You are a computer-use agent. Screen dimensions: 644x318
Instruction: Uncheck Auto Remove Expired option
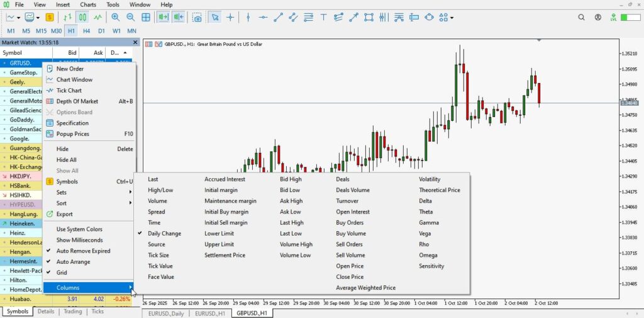pyautogui.click(x=83, y=251)
